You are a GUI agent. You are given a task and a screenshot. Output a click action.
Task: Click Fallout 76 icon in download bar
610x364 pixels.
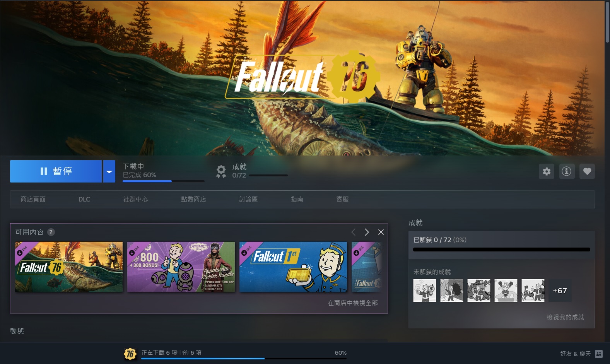pyautogui.click(x=130, y=354)
